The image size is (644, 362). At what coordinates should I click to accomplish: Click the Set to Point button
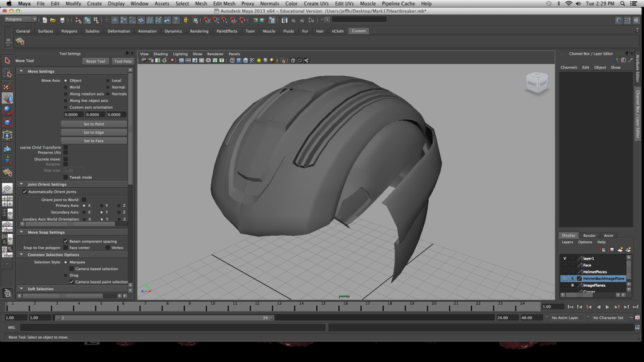pyautogui.click(x=94, y=124)
